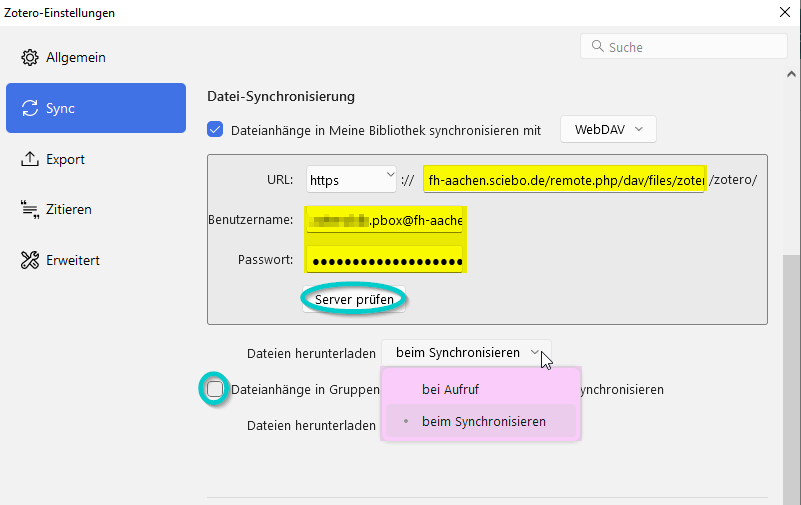This screenshot has height=505, width=801.
Task: Click the Passwort input field
Action: coord(385,260)
